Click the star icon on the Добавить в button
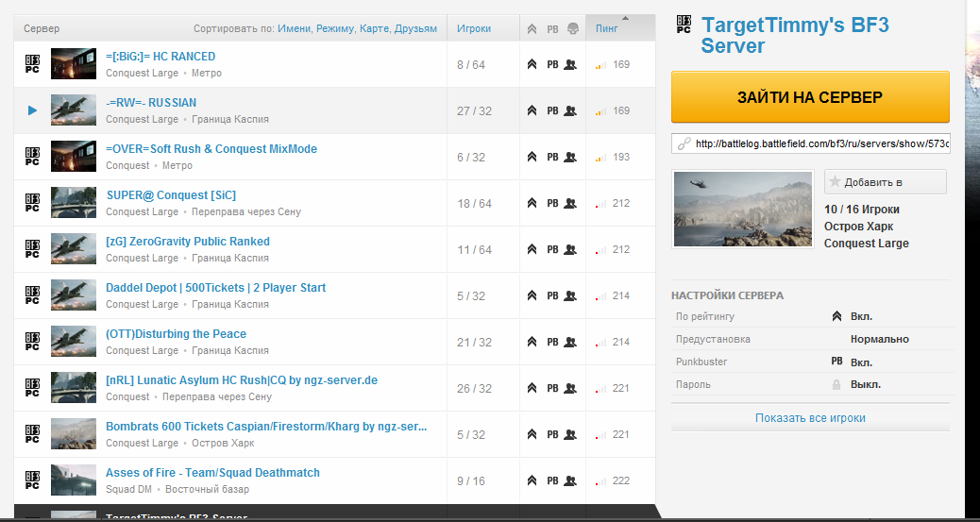Screen dimensions: 980x522 pos(835,182)
